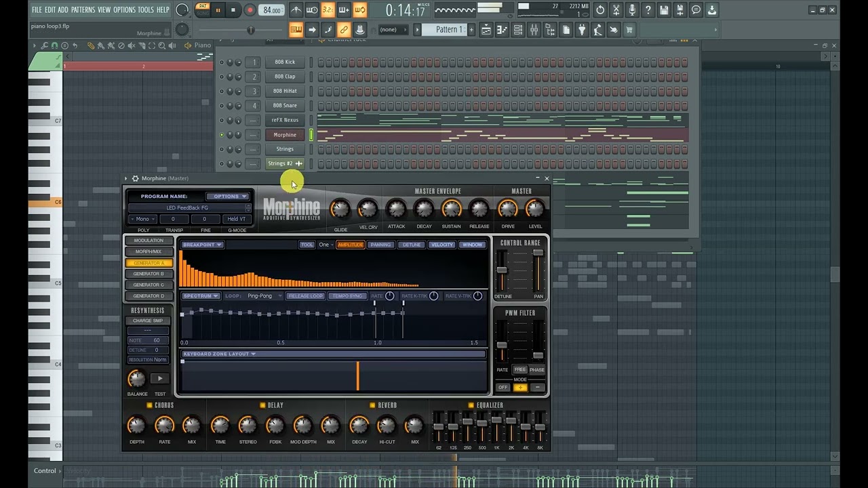The height and width of the screenshot is (488, 868).
Task: Click the TEST play arrow button
Action: coord(159,379)
